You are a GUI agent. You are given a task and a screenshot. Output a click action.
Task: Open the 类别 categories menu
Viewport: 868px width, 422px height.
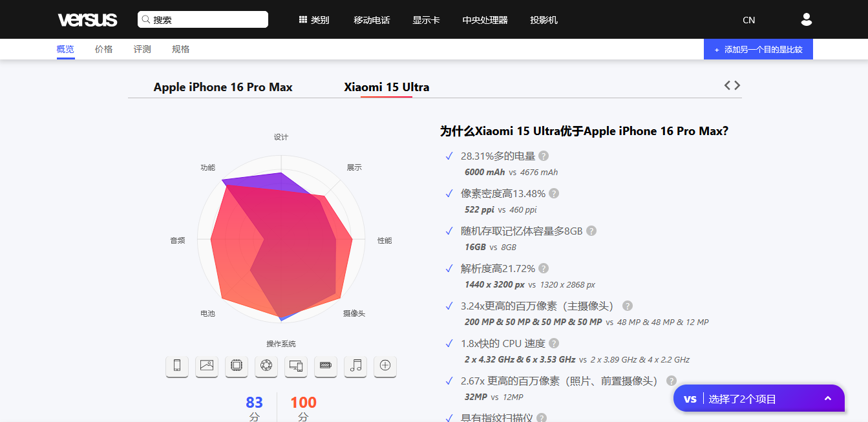314,20
